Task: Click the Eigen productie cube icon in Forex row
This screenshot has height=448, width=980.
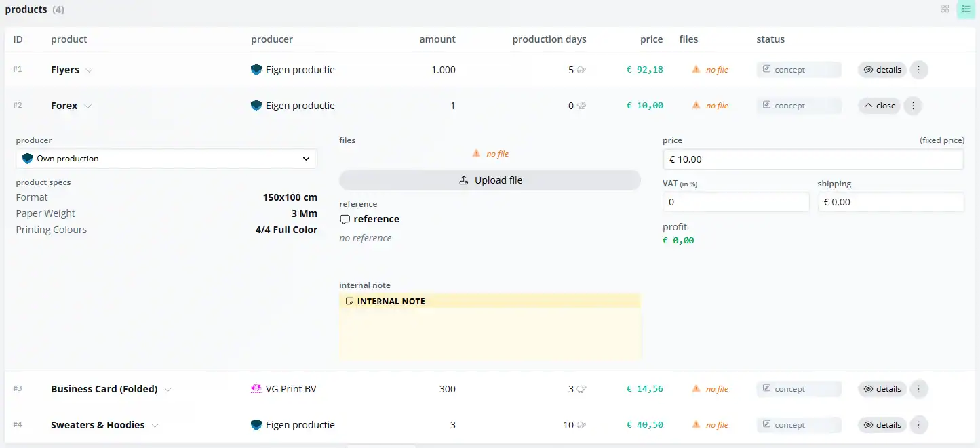Action: click(x=256, y=106)
